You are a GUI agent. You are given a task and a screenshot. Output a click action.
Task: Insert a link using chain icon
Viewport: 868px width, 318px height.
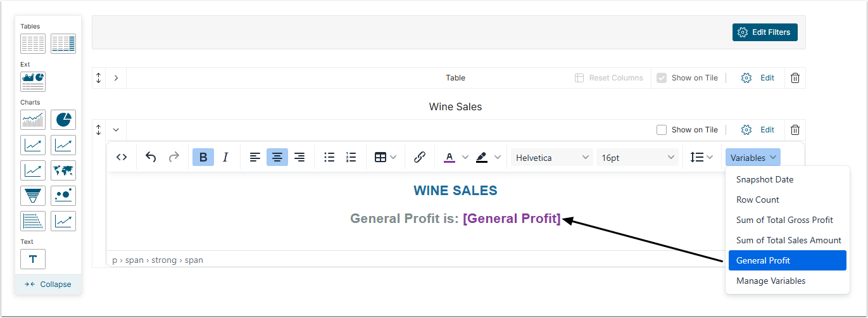[419, 157]
